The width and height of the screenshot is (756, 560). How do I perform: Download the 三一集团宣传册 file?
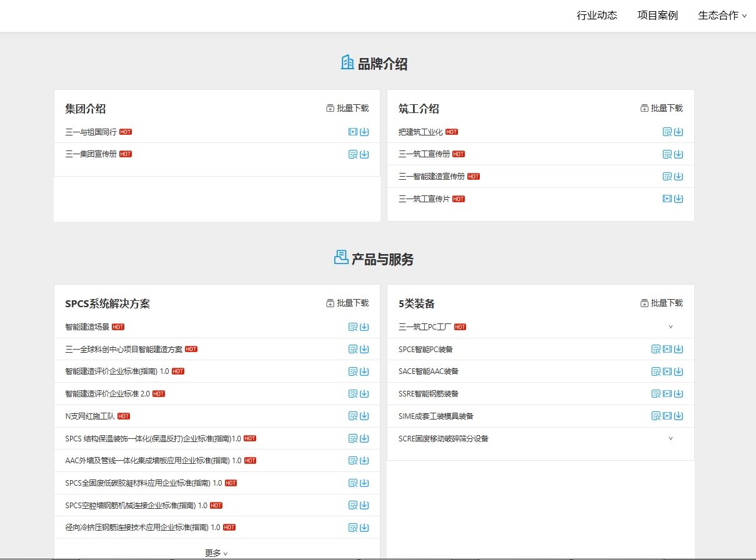[x=364, y=154]
